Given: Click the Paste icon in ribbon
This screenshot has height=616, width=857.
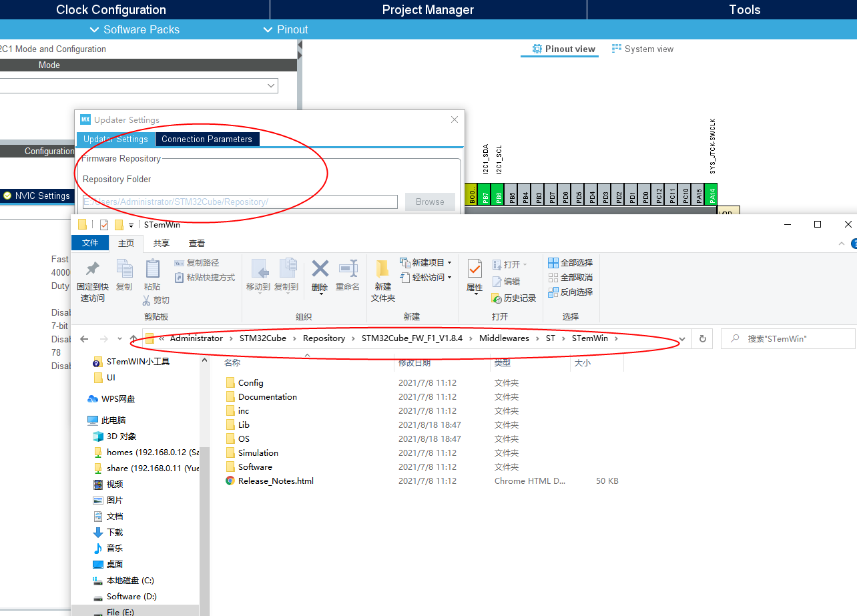Looking at the screenshot, I should tap(152, 268).
